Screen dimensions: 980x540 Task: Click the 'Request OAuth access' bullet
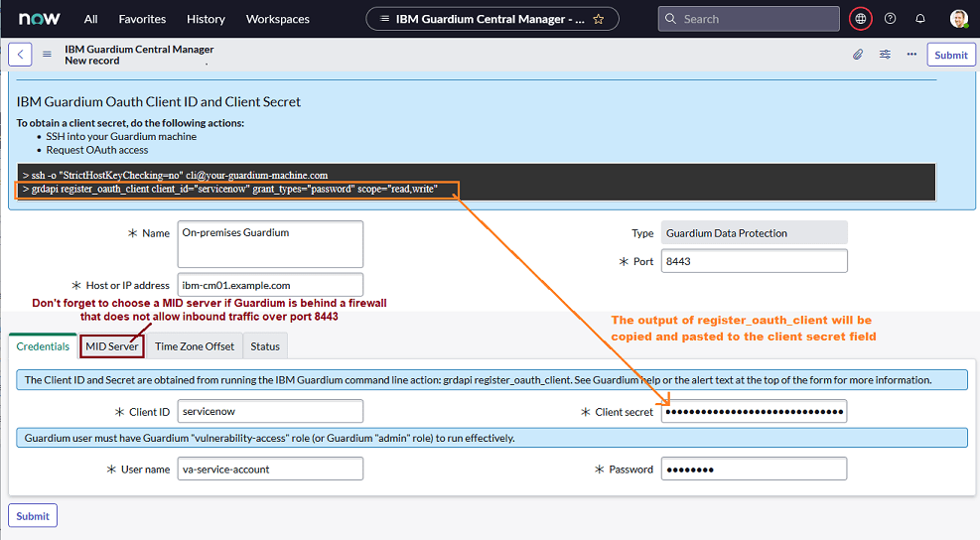97,150
